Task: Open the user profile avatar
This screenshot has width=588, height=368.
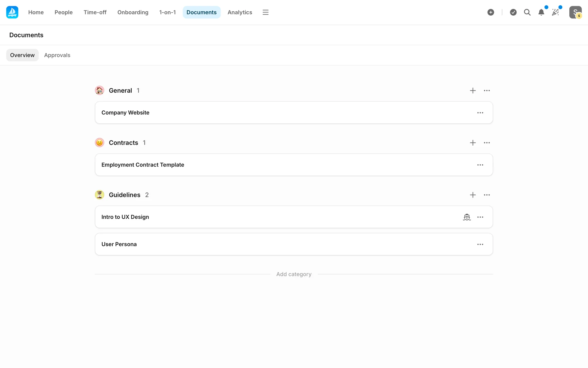Action: (x=575, y=12)
